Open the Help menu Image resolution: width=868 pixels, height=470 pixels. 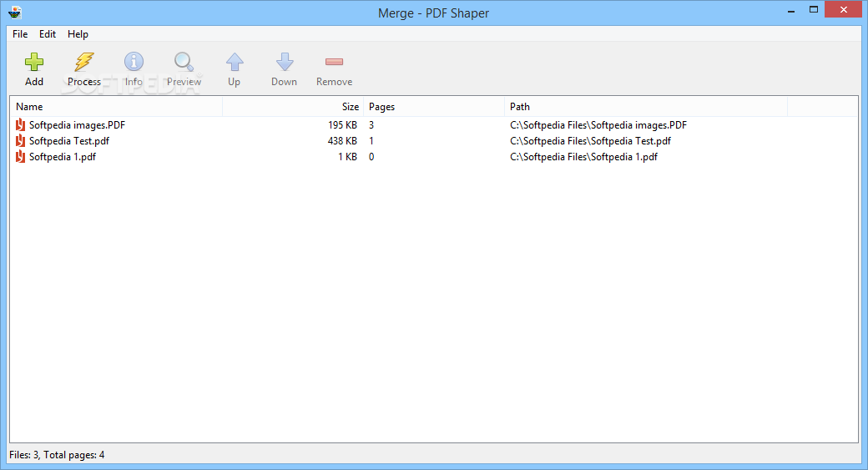coord(78,33)
